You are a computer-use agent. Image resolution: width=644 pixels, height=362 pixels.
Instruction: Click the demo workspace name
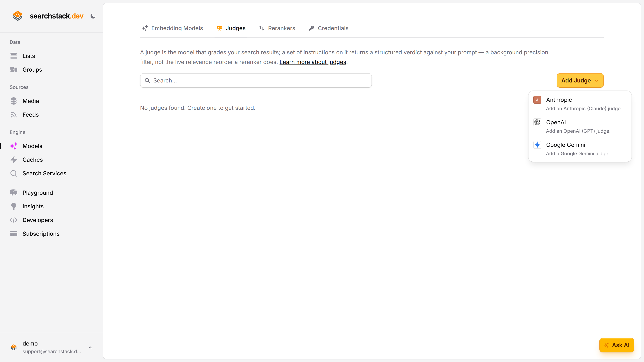click(x=30, y=343)
